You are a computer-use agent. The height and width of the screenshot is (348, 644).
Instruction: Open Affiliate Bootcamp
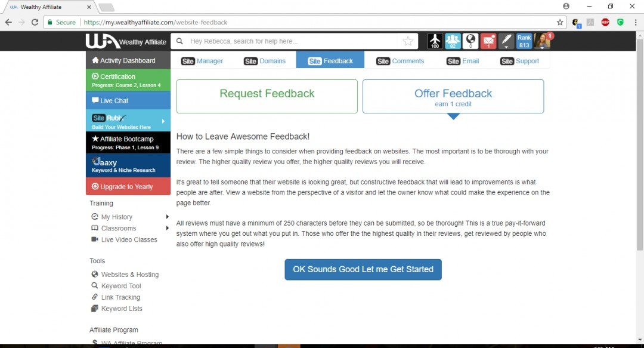pyautogui.click(x=128, y=142)
